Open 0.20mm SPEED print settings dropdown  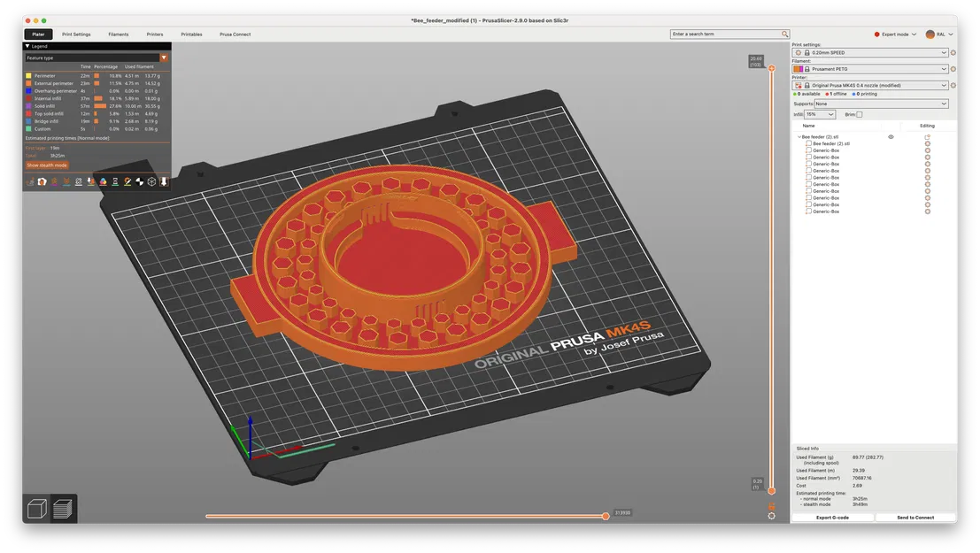coord(870,52)
